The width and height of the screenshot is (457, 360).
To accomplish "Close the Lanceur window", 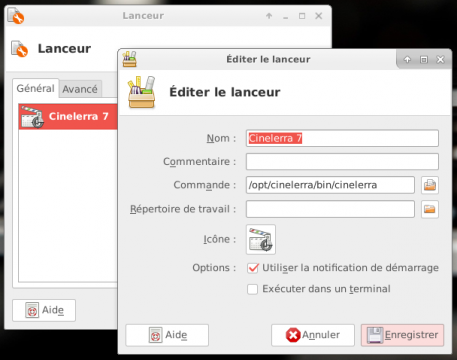I will click(319, 16).
